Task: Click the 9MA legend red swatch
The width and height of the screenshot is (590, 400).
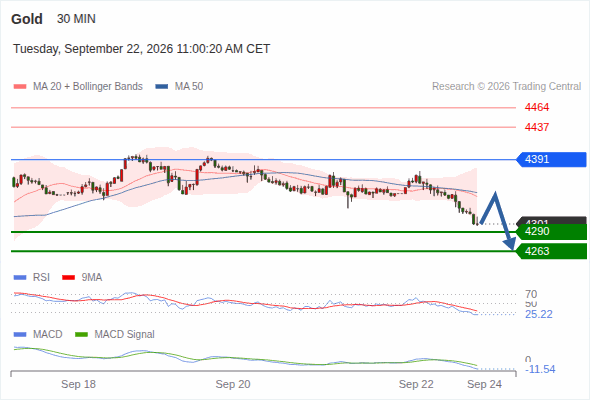Action: (68, 278)
